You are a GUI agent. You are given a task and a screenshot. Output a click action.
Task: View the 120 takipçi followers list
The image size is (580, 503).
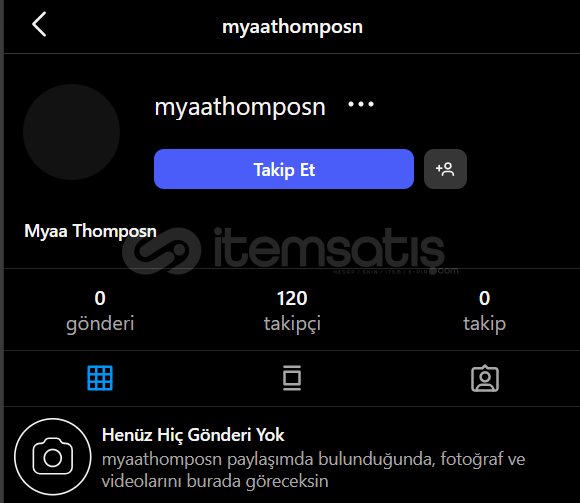(x=292, y=311)
